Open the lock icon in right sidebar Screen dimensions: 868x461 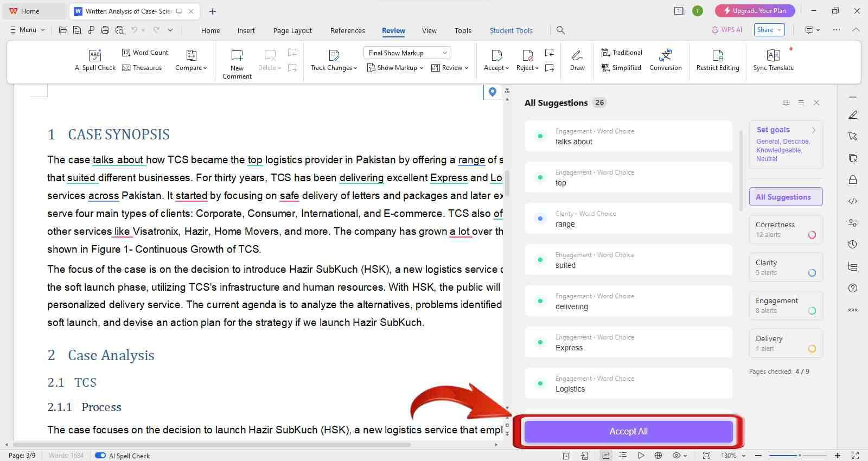tap(853, 180)
